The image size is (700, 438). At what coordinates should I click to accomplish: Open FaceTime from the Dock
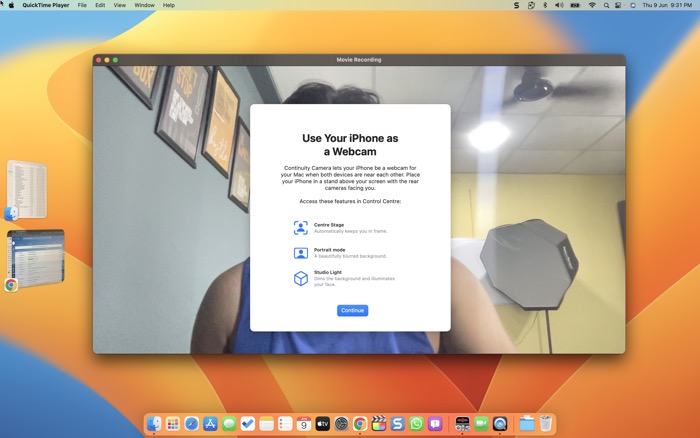click(481, 423)
